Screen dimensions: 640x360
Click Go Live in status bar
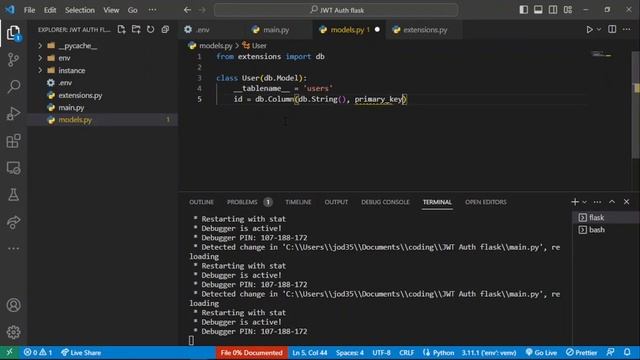(x=541, y=352)
